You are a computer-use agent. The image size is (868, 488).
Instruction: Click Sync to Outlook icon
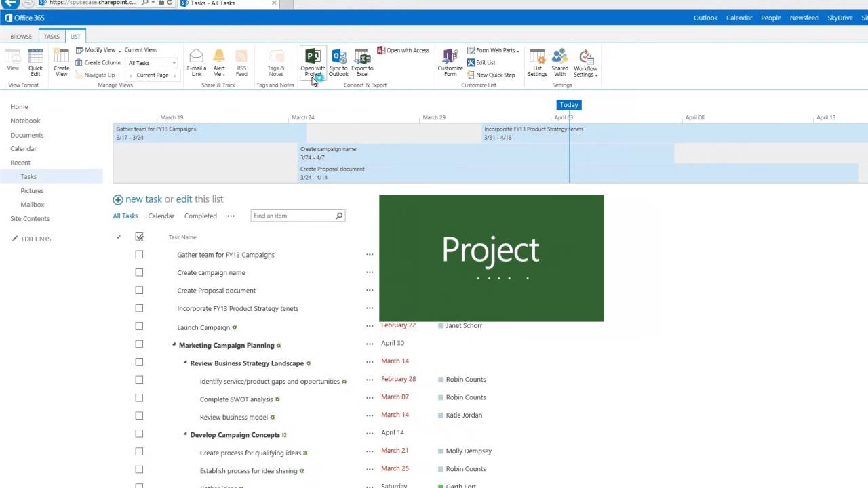click(x=338, y=63)
